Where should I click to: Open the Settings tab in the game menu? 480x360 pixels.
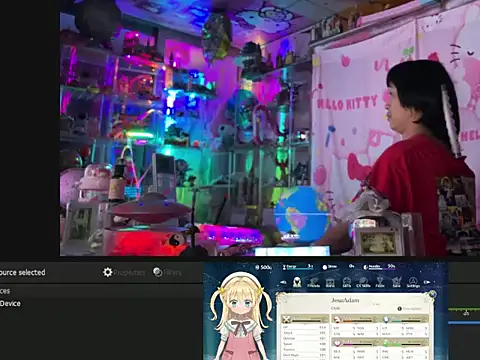pyautogui.click(x=413, y=283)
